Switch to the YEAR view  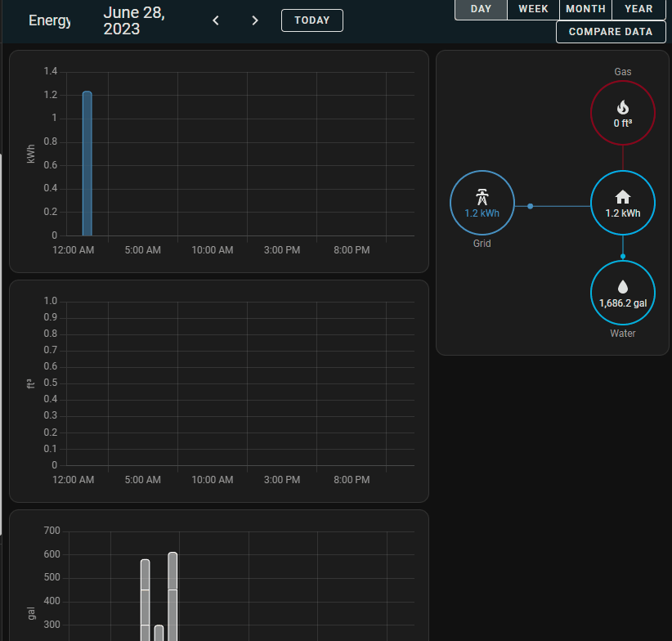tap(638, 9)
